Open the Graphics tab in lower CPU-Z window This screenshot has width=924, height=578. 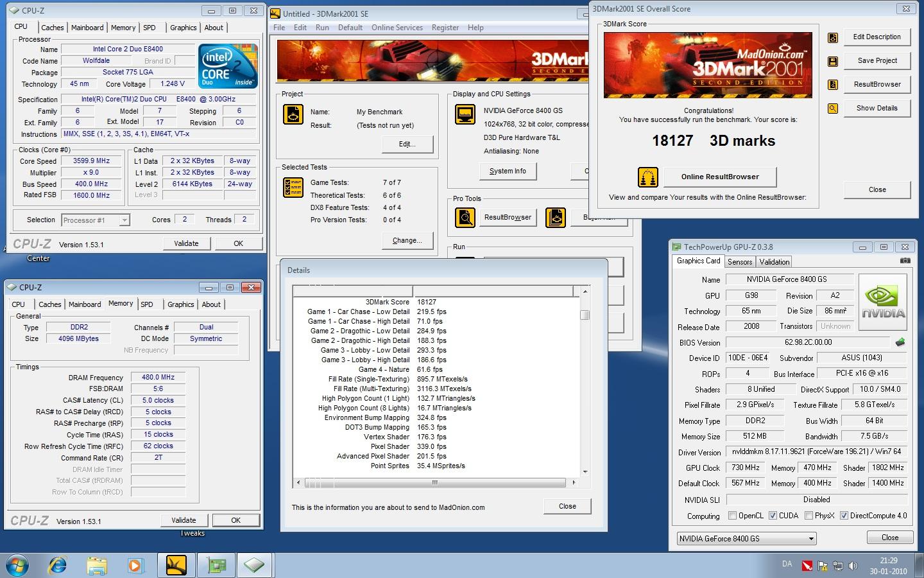point(180,304)
